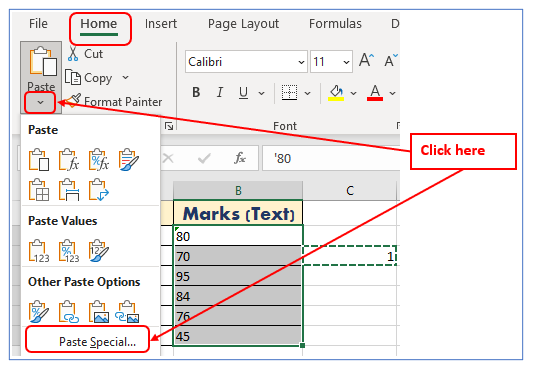Open Fill Color dropdown arrow
The height and width of the screenshot is (368, 533).
354,93
